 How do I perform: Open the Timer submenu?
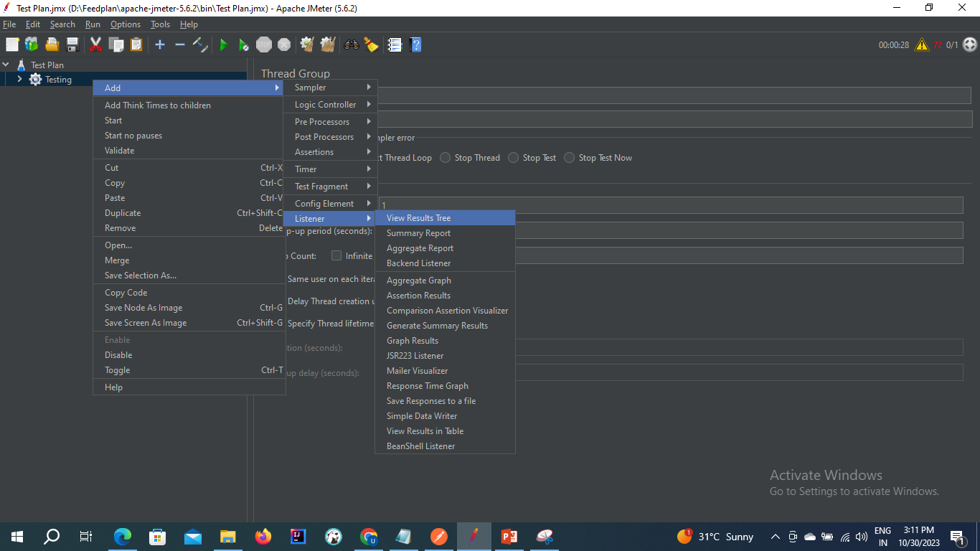[330, 169]
